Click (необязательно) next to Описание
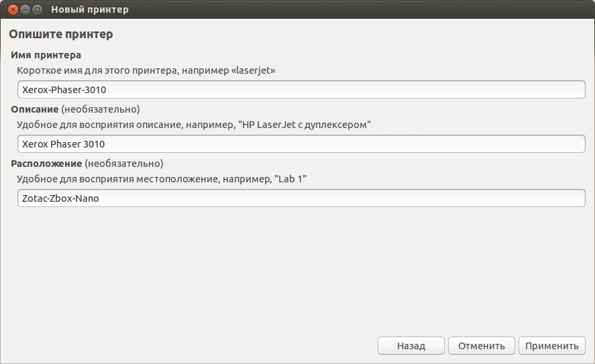The width and height of the screenshot is (595, 364). tap(101, 109)
